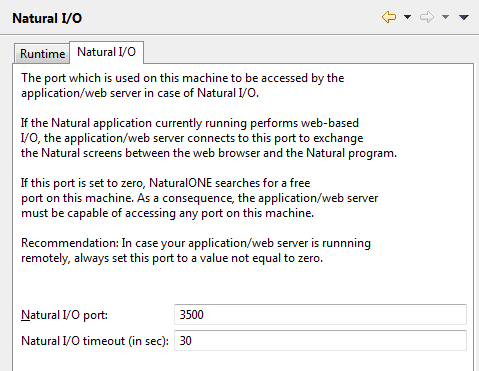The height and width of the screenshot is (371, 479).
Task: Go back using the yellow arrow
Action: pyautogui.click(x=389, y=17)
